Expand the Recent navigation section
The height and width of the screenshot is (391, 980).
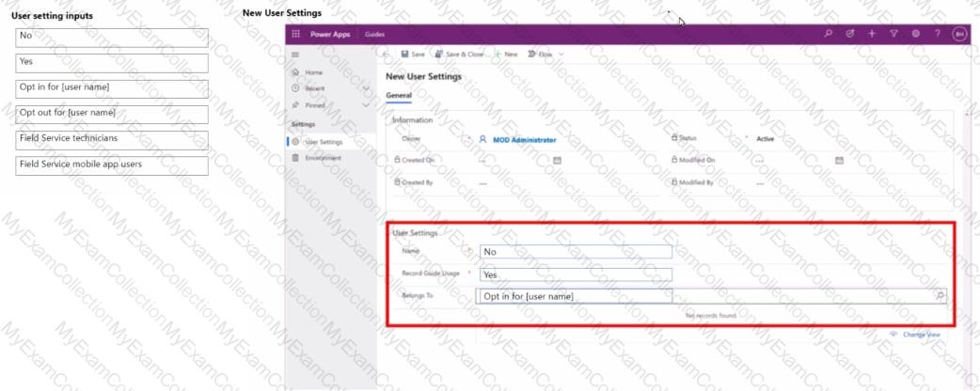point(365,90)
